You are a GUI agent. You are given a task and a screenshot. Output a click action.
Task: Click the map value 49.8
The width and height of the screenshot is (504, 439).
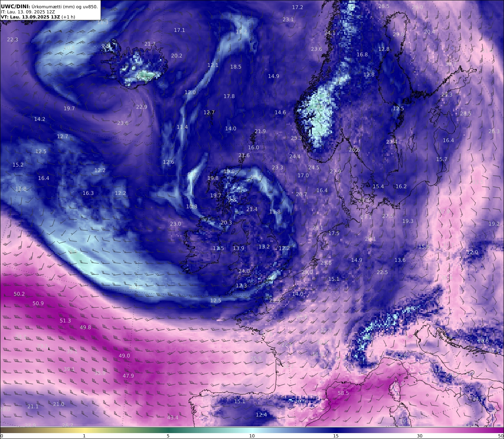pos(85,327)
